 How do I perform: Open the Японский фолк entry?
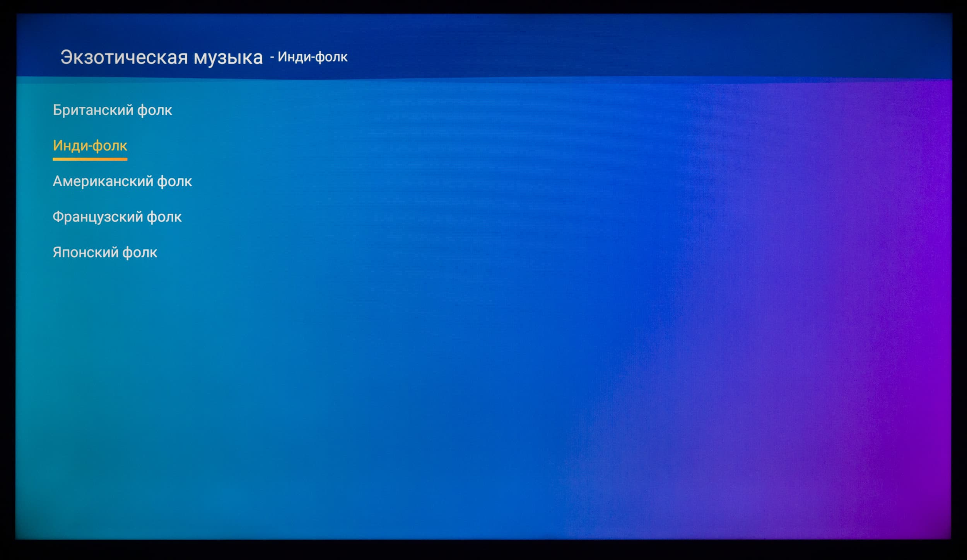105,253
